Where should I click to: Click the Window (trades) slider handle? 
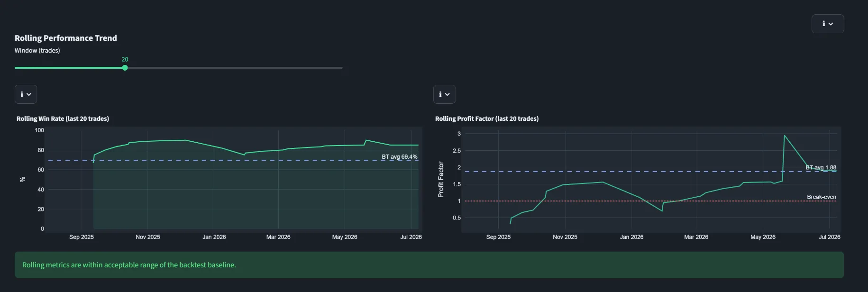click(125, 68)
